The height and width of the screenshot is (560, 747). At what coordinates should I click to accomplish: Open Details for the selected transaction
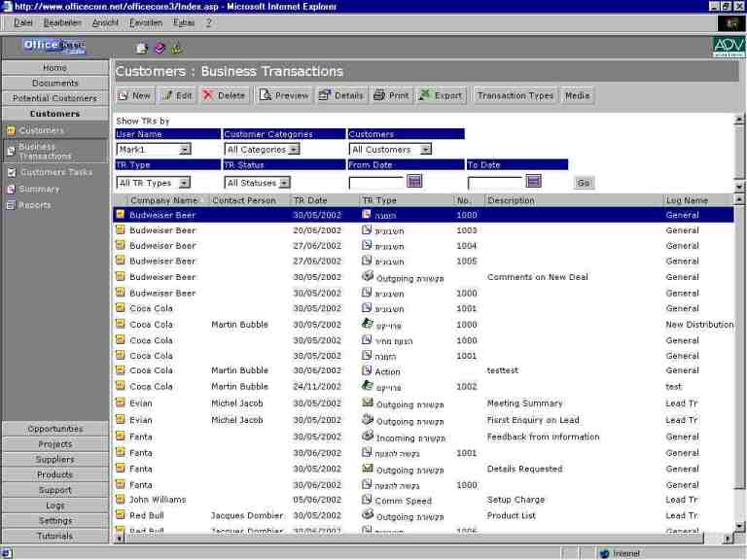point(340,95)
